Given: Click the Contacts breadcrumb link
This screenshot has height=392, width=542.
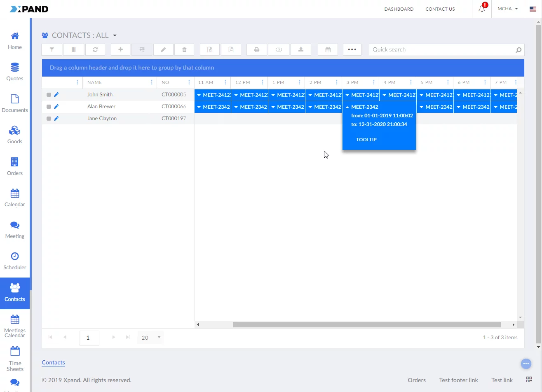Looking at the screenshot, I should pyautogui.click(x=53, y=362).
